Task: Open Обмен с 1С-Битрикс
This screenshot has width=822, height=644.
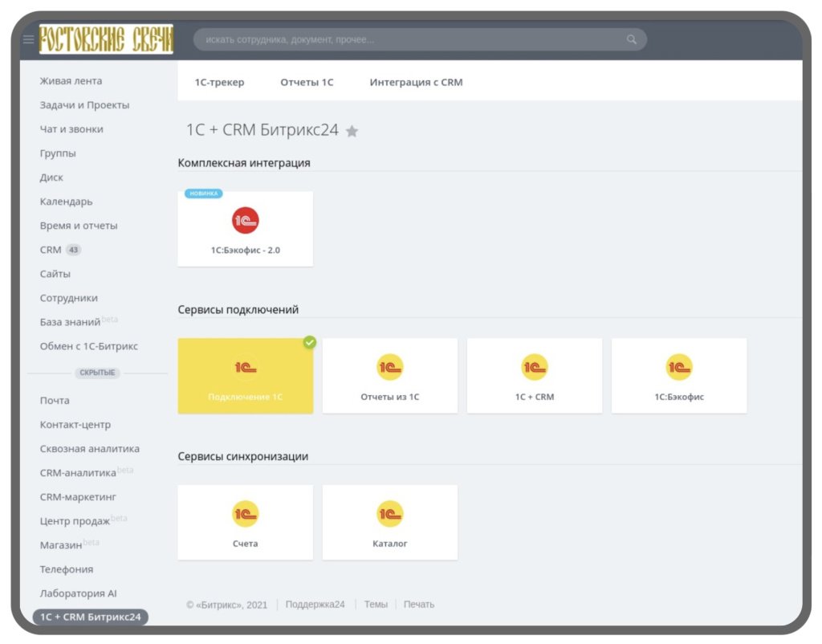Action: coord(88,346)
